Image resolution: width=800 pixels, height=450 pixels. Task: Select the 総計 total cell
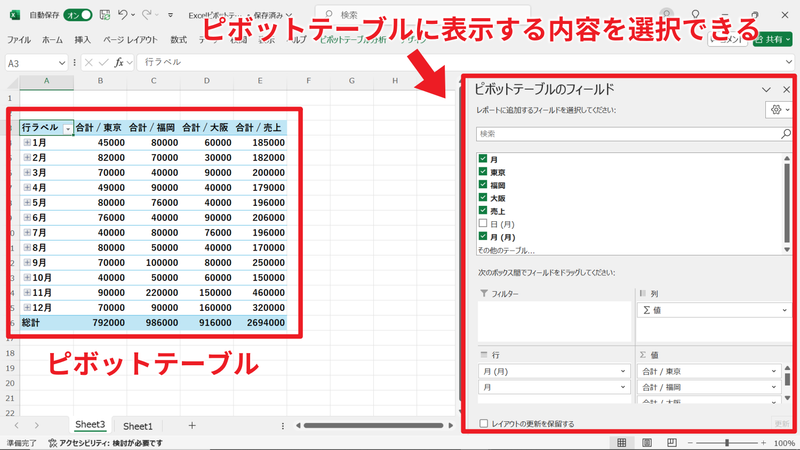click(46, 323)
